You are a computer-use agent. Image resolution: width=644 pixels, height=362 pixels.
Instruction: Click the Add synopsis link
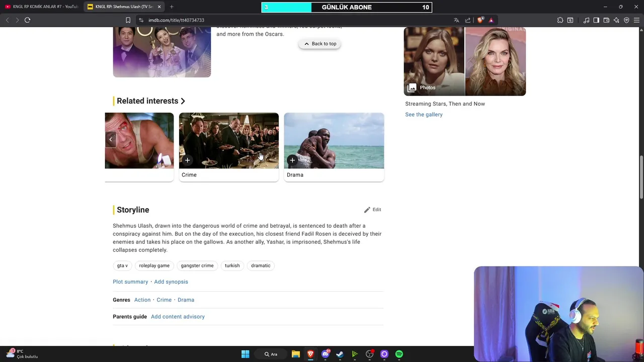[x=171, y=282]
